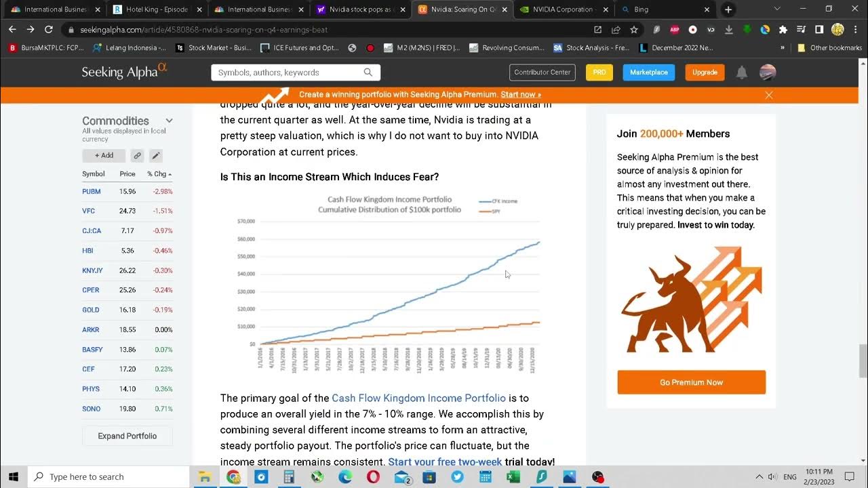The height and width of the screenshot is (488, 868).
Task: Open the share page icon in address bar
Action: [616, 30]
